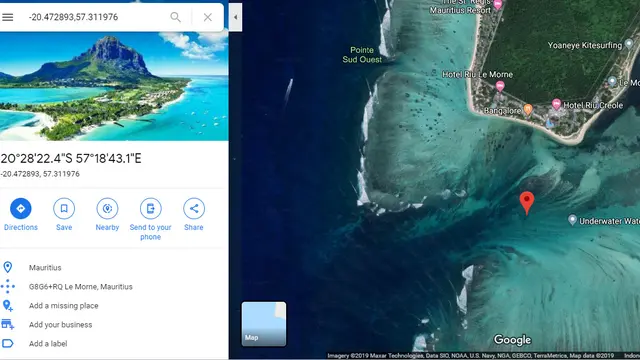640x360 pixels.
Task: Click the Bangalore restaurant orange pin
Action: click(x=528, y=109)
